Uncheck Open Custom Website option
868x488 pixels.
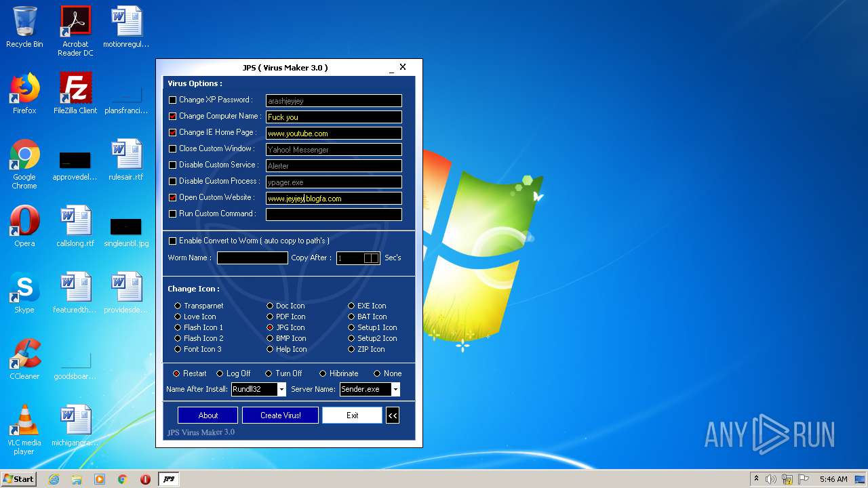172,197
